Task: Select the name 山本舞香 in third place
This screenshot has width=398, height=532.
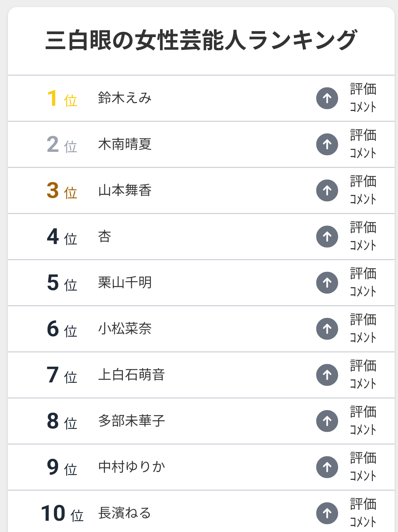Action: coord(125,190)
